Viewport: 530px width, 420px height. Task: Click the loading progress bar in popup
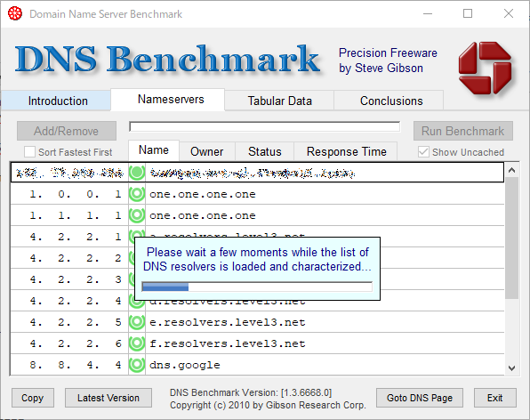tap(257, 287)
